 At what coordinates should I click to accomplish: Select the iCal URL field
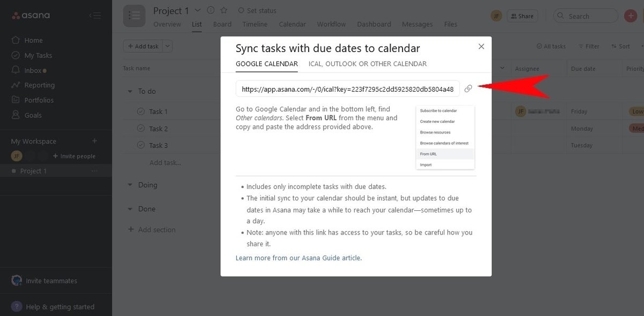[x=347, y=89]
